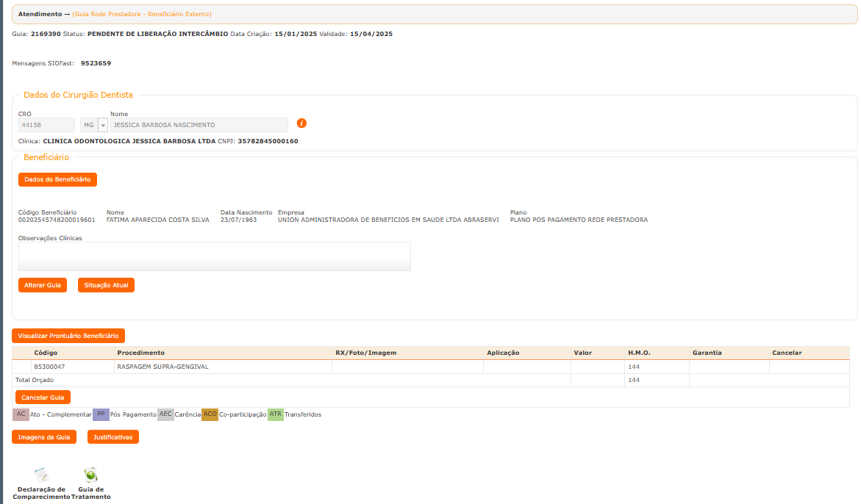Click the CRO number field
Image resolution: width=861 pixels, height=504 pixels.
(46, 125)
